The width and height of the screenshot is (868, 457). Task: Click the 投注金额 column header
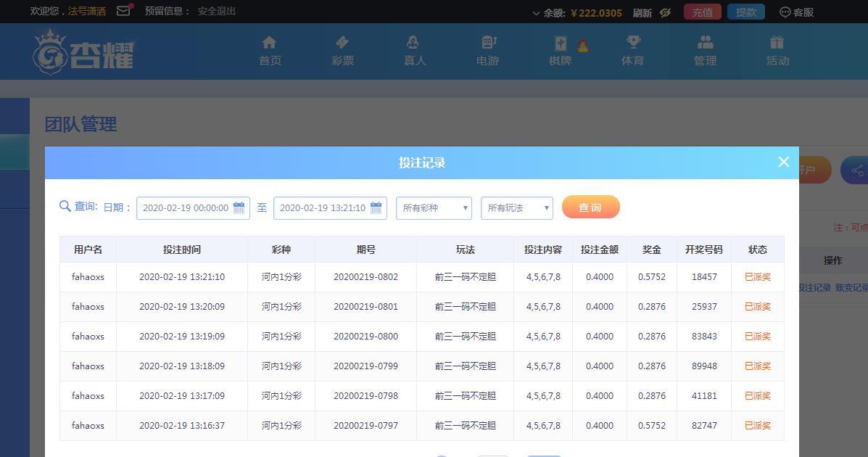(600, 250)
